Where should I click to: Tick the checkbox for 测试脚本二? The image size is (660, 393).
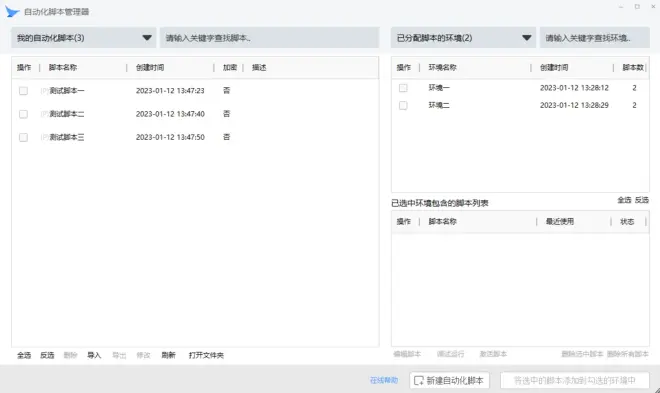pyautogui.click(x=23, y=114)
